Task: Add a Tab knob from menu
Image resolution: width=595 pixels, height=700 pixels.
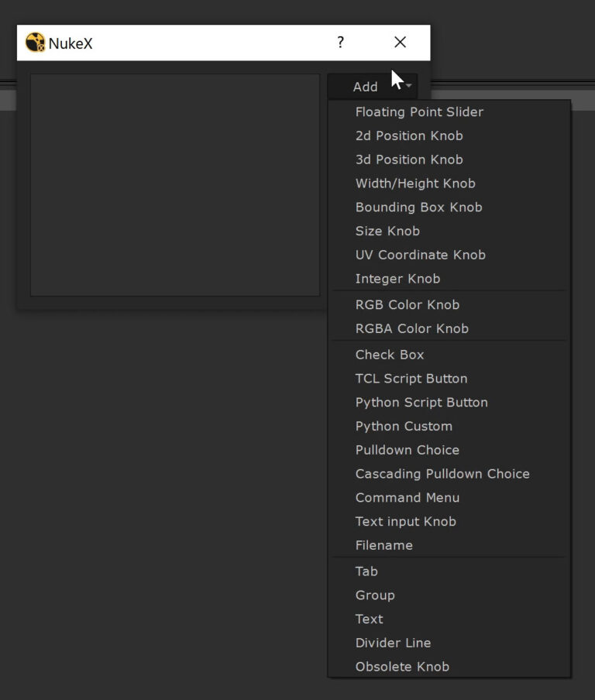Action: point(366,571)
